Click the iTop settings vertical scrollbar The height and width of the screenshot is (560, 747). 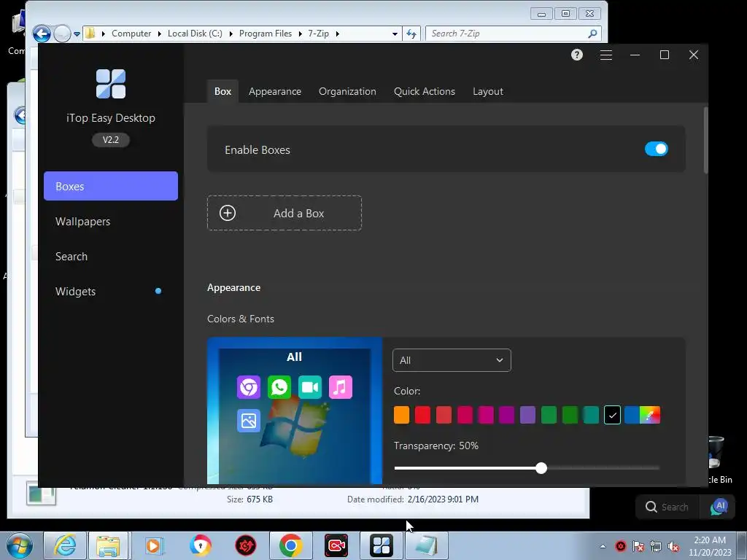tap(705, 141)
